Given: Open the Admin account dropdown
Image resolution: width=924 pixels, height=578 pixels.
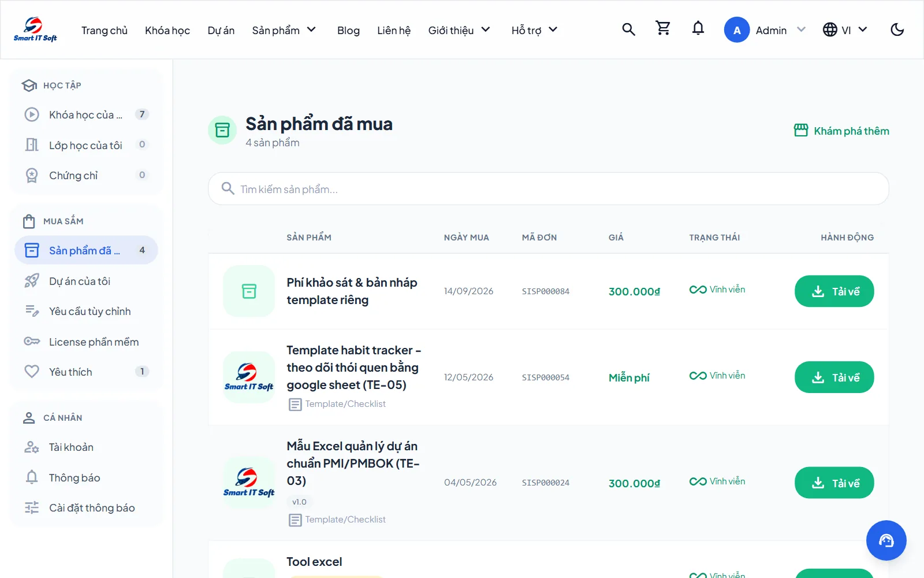Looking at the screenshot, I should [765, 30].
